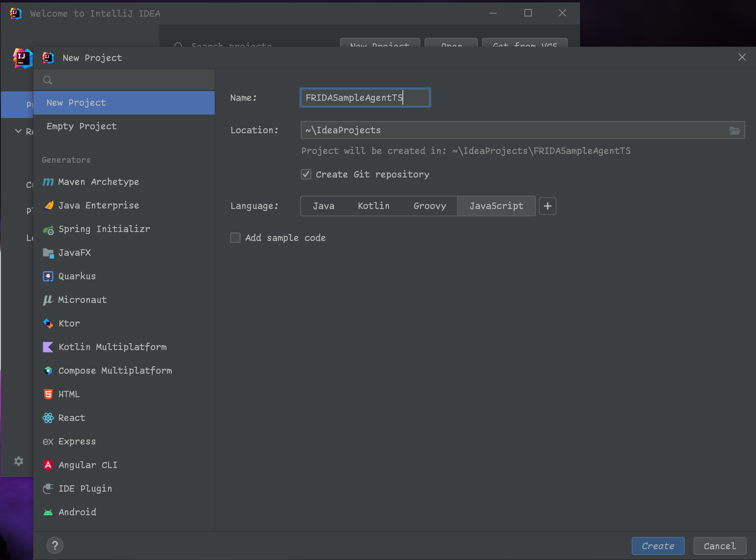Select the Kotlin Multiplatform generator

tap(124, 347)
